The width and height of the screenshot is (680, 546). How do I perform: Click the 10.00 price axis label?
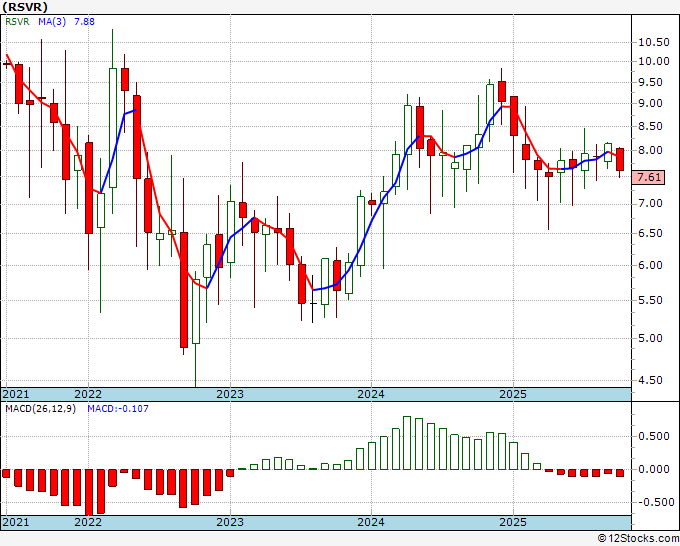pos(654,62)
